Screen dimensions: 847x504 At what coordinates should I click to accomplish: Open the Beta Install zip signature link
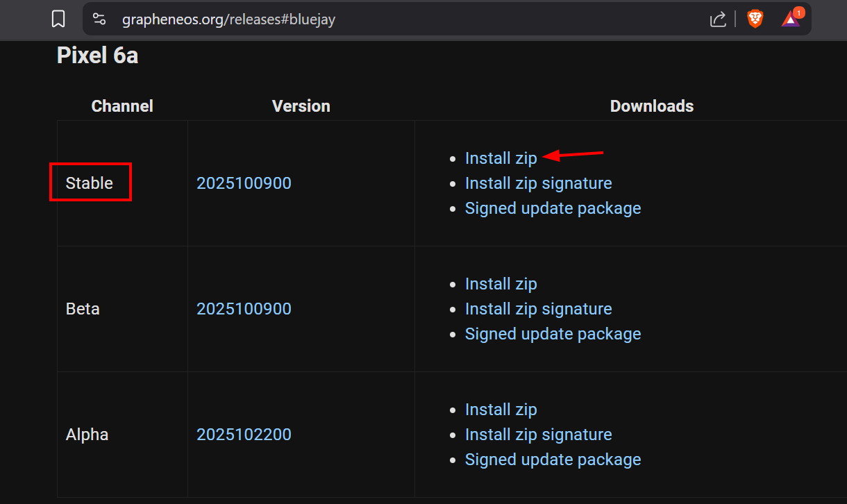coord(539,309)
